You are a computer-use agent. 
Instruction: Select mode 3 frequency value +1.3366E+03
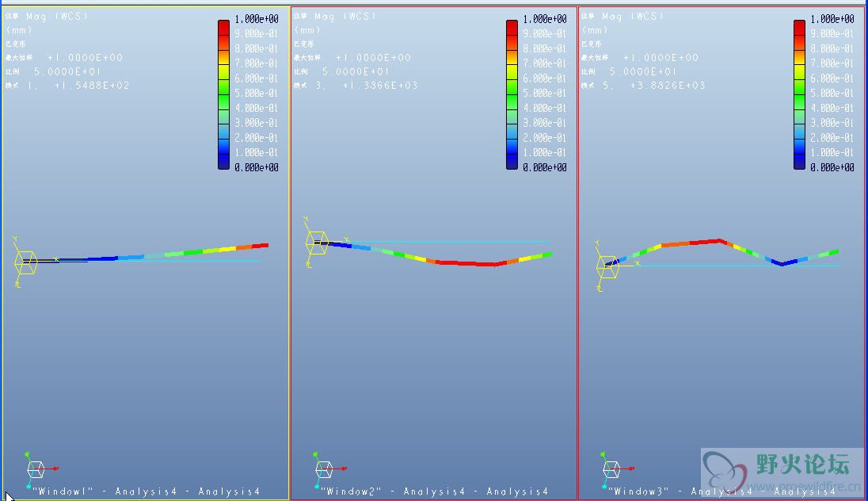pos(380,86)
